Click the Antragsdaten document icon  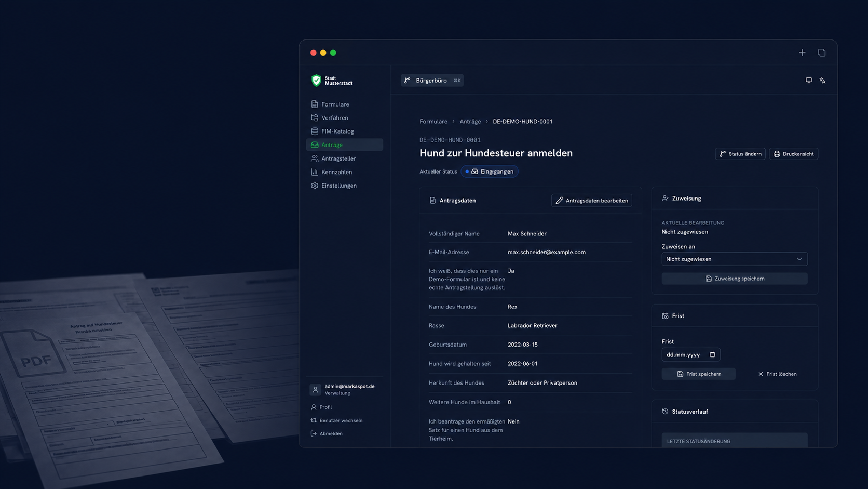point(432,200)
